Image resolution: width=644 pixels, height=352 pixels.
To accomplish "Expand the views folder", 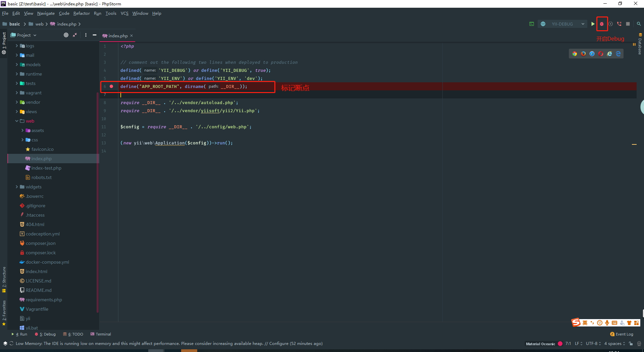I will click(x=17, y=112).
